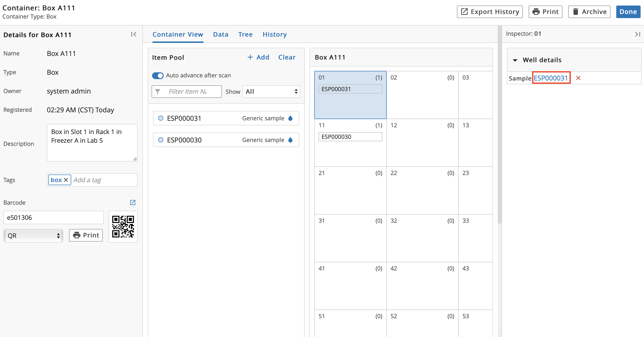The height and width of the screenshot is (337, 644).
Task: Click the owner value system admin
Action: (69, 91)
